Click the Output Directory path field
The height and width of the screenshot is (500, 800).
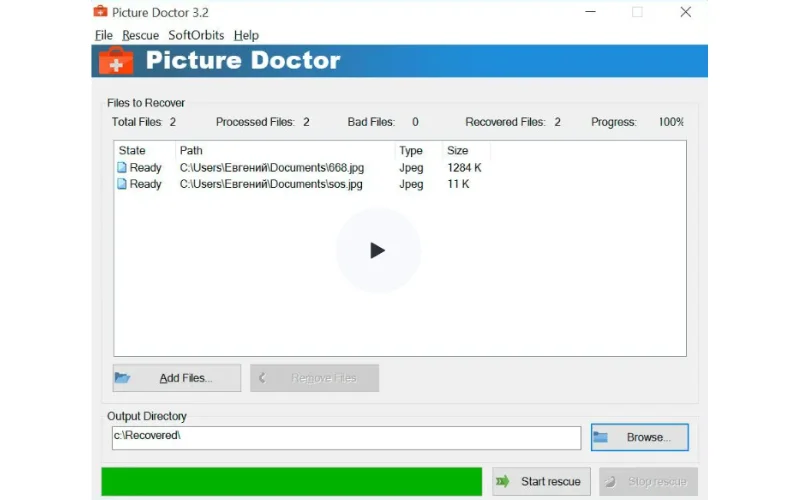click(346, 438)
